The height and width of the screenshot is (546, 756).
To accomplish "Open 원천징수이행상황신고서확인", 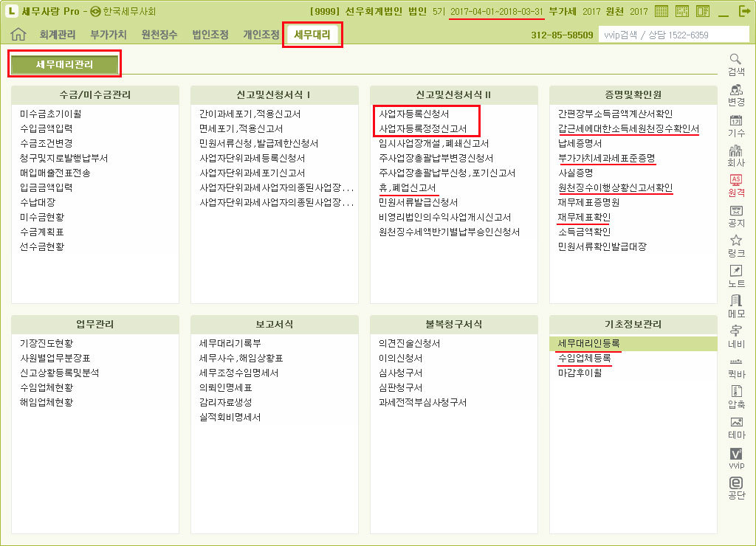I will [x=615, y=187].
